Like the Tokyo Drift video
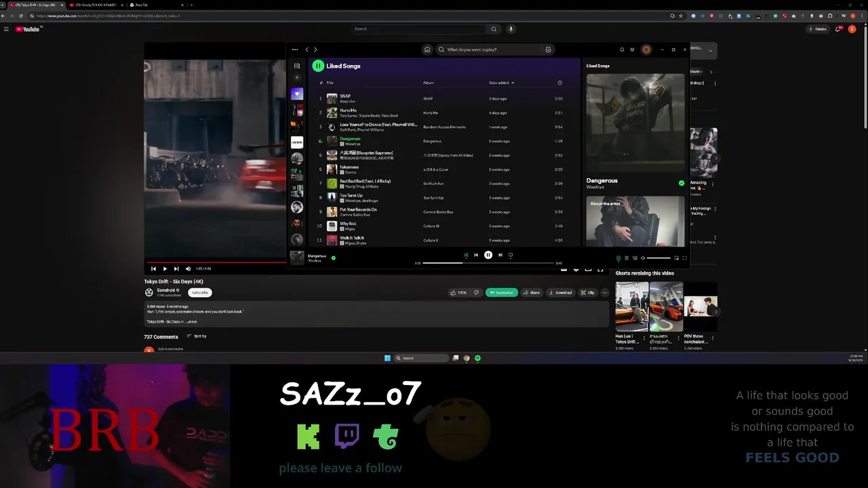 coord(458,293)
